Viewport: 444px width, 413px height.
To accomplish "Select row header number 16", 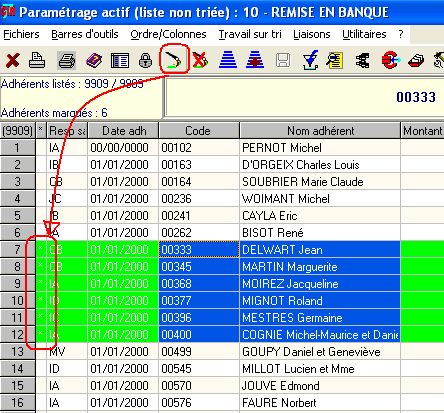I will click(x=17, y=403).
